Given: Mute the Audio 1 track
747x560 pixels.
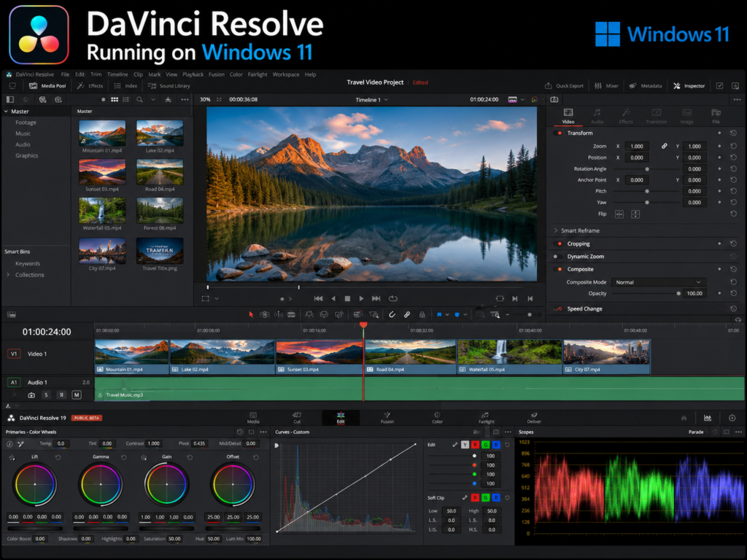Looking at the screenshot, I should click(x=77, y=394).
